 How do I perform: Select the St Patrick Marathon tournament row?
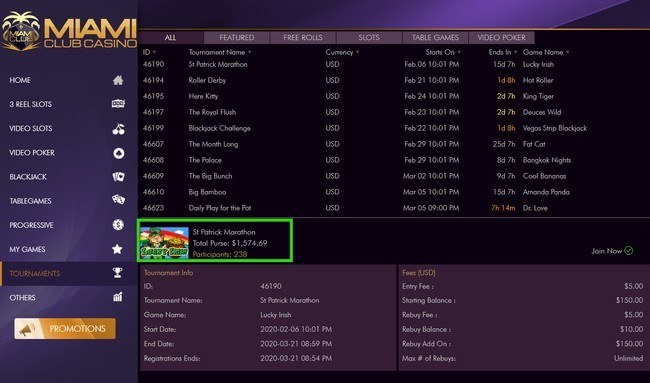pos(394,64)
